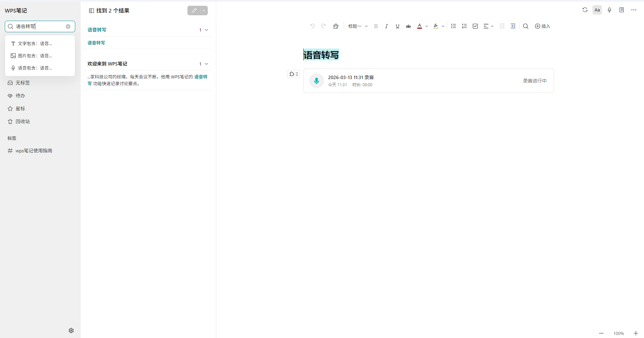This screenshot has width=644, height=338.
Task: Open find in note with magnifier icon
Action: [x=526, y=26]
